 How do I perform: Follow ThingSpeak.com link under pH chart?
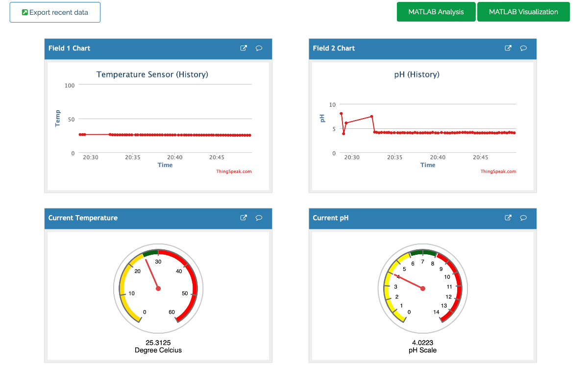[x=498, y=171]
